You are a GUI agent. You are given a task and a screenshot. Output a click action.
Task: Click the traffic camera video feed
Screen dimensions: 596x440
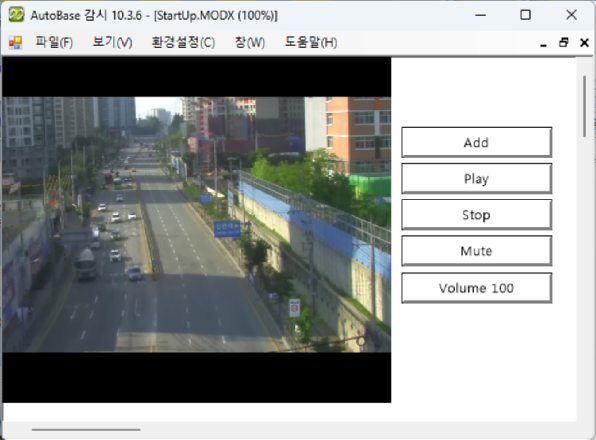(197, 224)
